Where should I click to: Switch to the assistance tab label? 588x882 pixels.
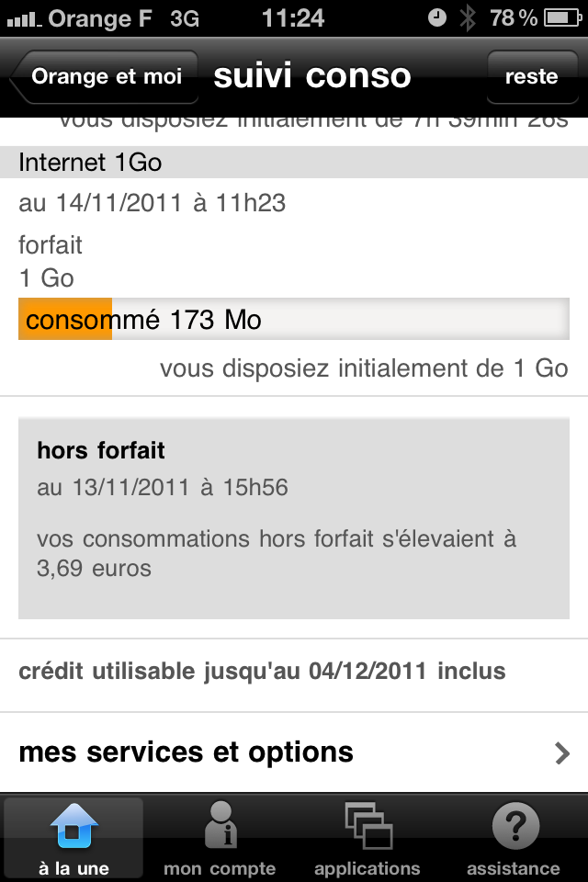pos(513,867)
